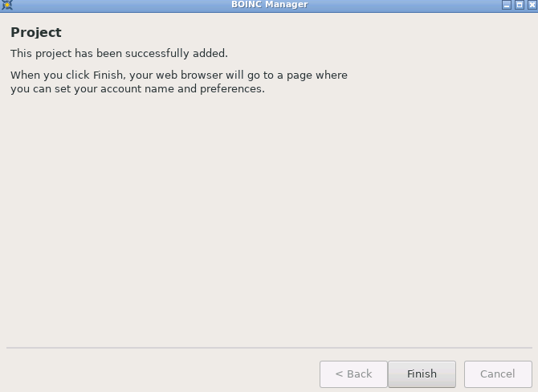
Task: Click the word "Finish" inside the paragraph
Action: (108, 75)
